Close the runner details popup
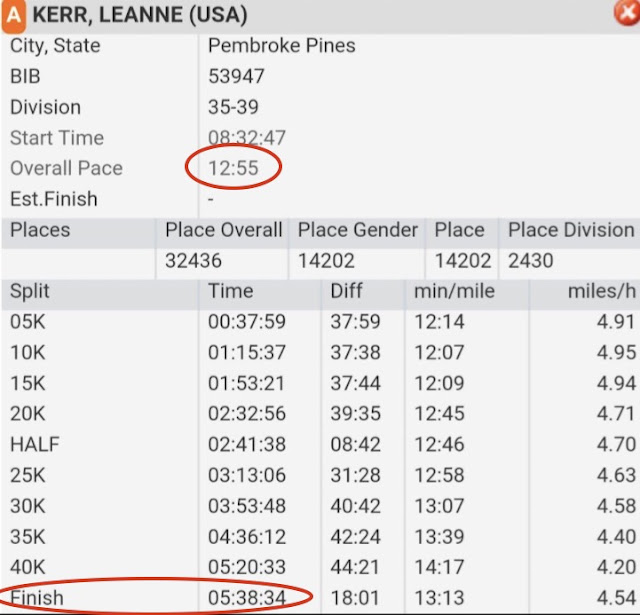Viewport: 640px width, 615px height. pos(627,13)
